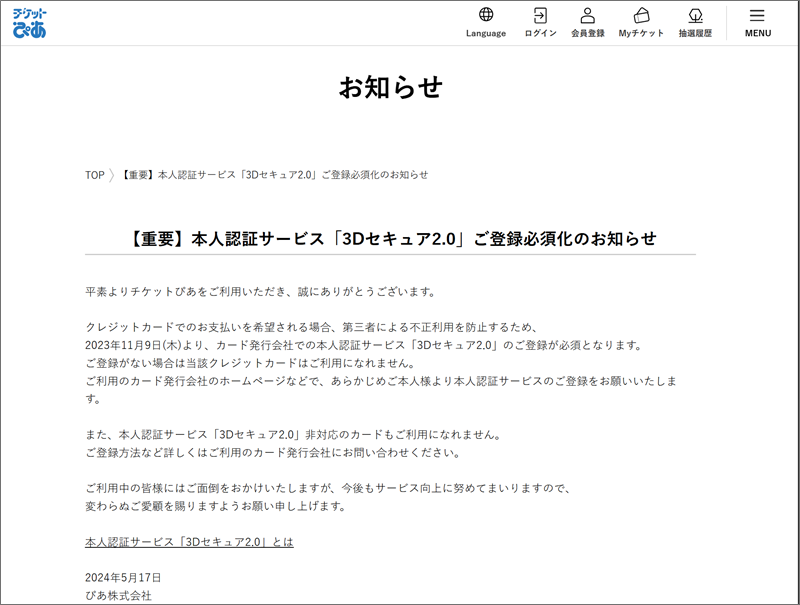Select the MENU label in header
The height and width of the screenshot is (605, 800).
tap(758, 33)
